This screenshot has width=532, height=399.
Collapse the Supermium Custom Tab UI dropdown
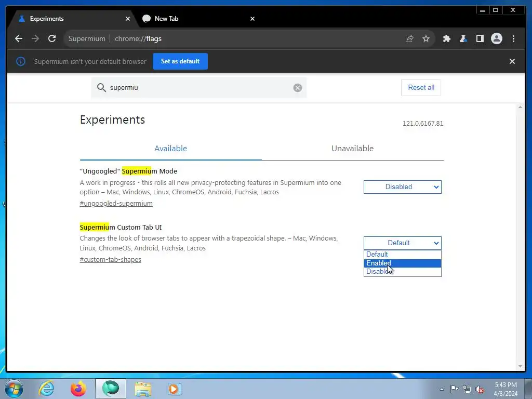coord(403,243)
